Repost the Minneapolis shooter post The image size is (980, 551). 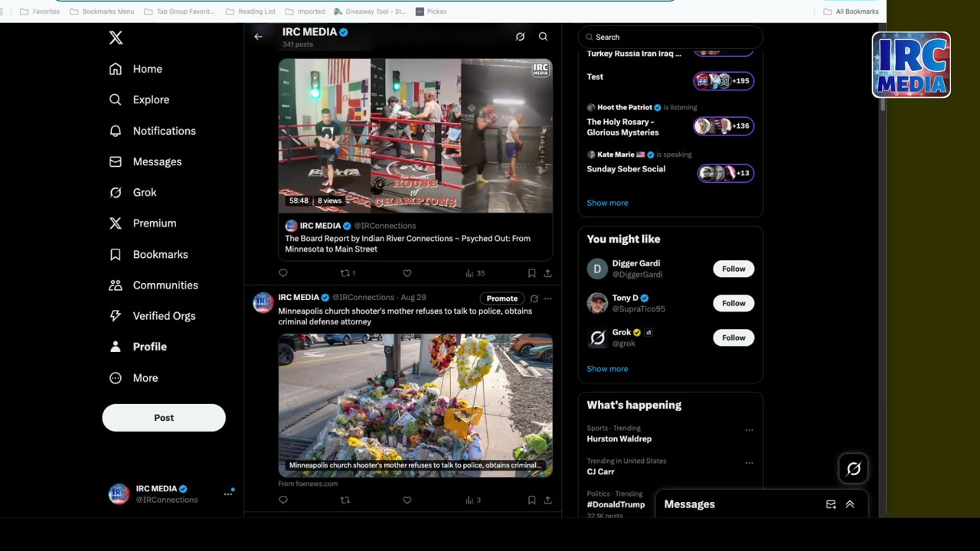(x=345, y=500)
